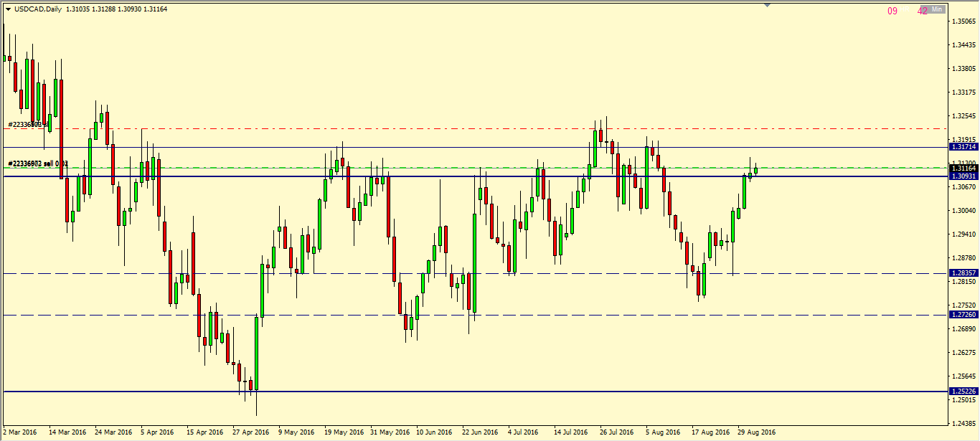Click the 9 May 2016 date label
The width and height of the screenshot is (980, 441).
click(296, 432)
